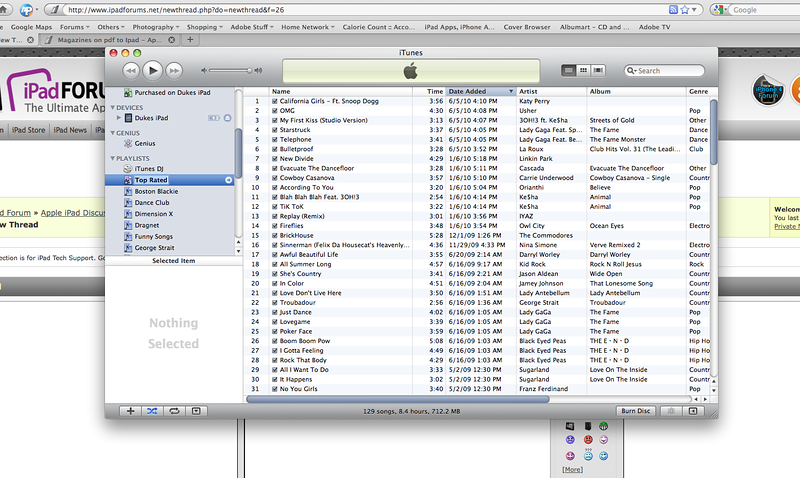Click the Burn Disc button
800x478 pixels.
pyautogui.click(x=636, y=411)
